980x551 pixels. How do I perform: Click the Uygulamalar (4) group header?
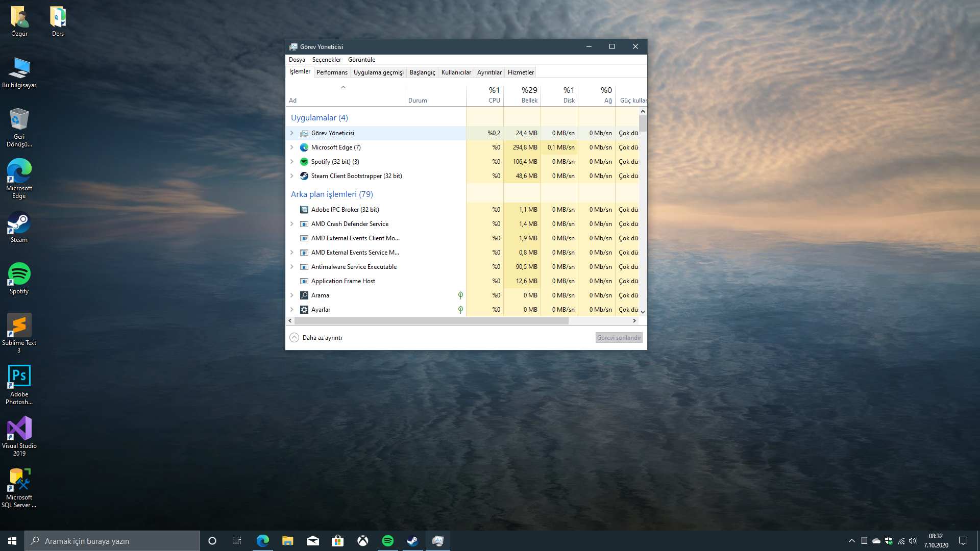coord(320,118)
